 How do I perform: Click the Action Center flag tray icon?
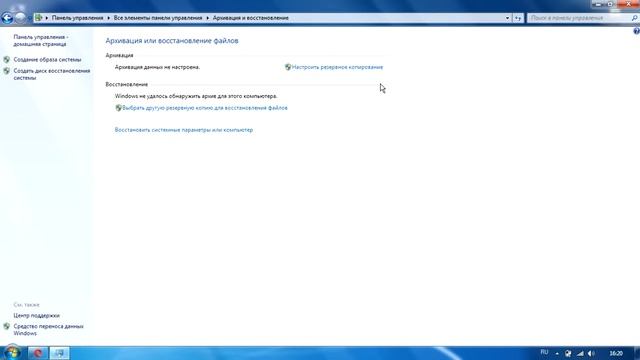(568, 353)
